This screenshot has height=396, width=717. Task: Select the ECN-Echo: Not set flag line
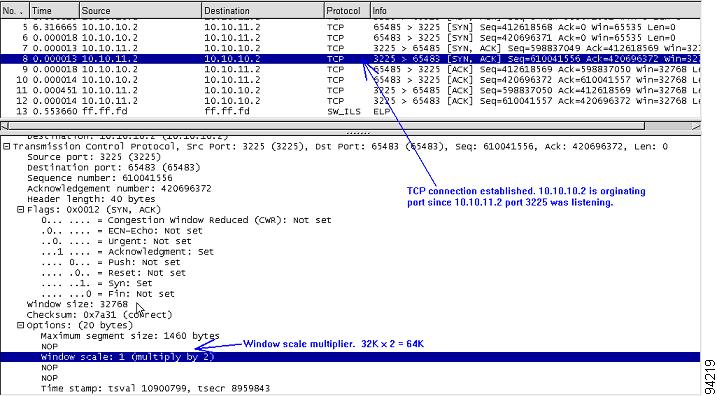coord(122,231)
